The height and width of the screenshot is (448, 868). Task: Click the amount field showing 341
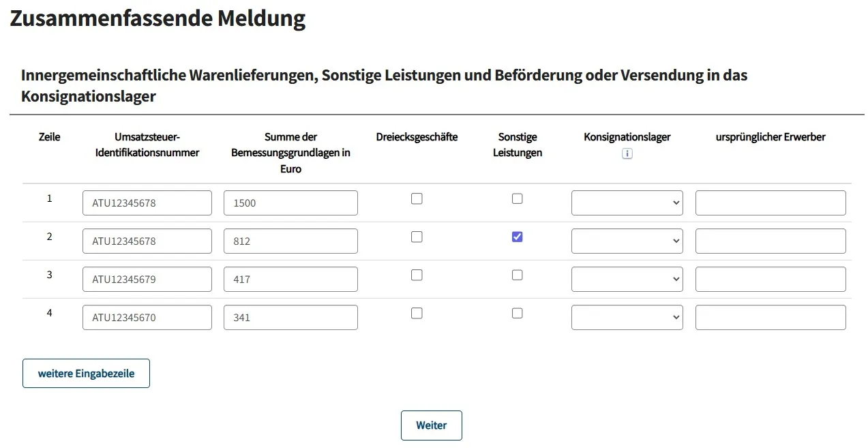290,317
